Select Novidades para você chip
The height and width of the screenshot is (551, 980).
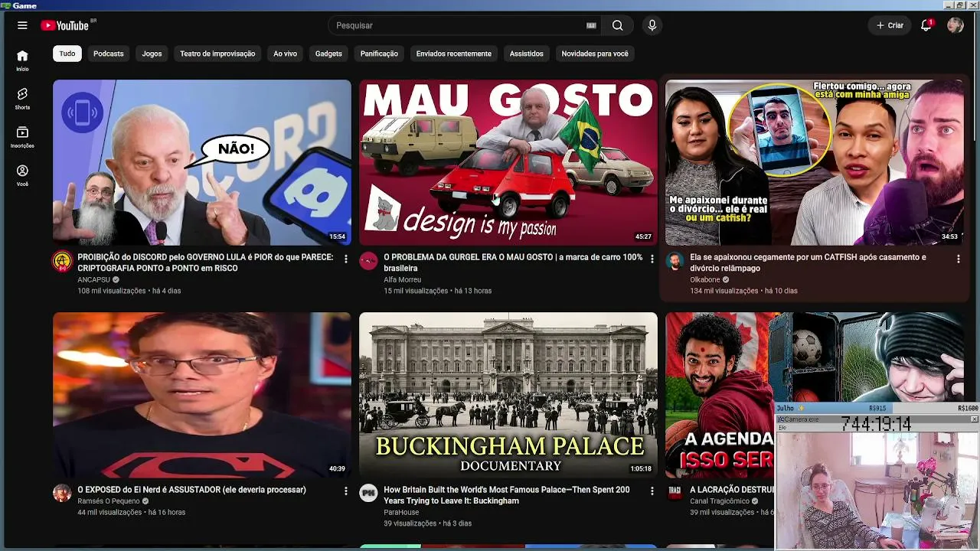(595, 54)
